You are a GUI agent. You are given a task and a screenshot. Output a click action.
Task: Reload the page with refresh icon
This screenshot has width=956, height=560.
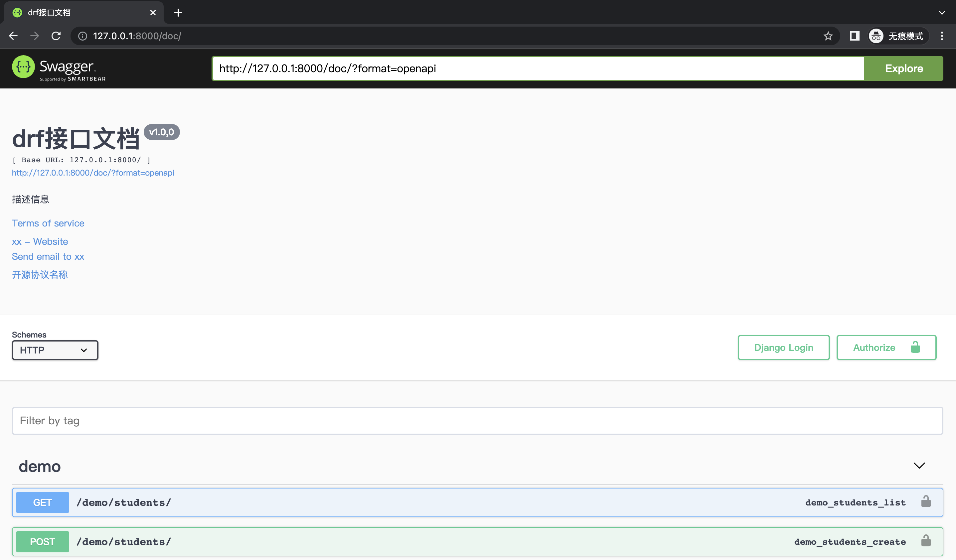tap(56, 36)
